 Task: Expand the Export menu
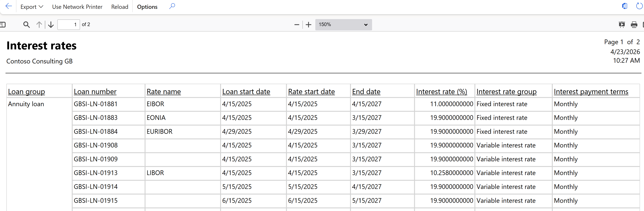32,7
